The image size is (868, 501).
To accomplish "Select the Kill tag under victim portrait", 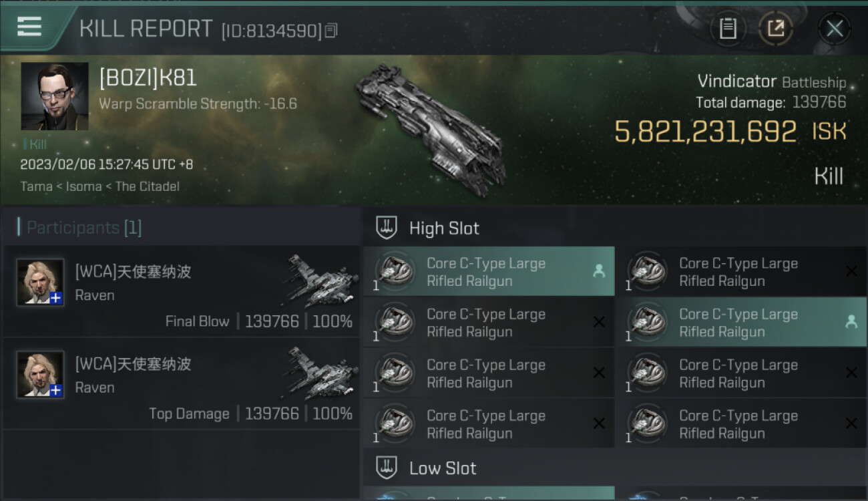I will coord(35,144).
